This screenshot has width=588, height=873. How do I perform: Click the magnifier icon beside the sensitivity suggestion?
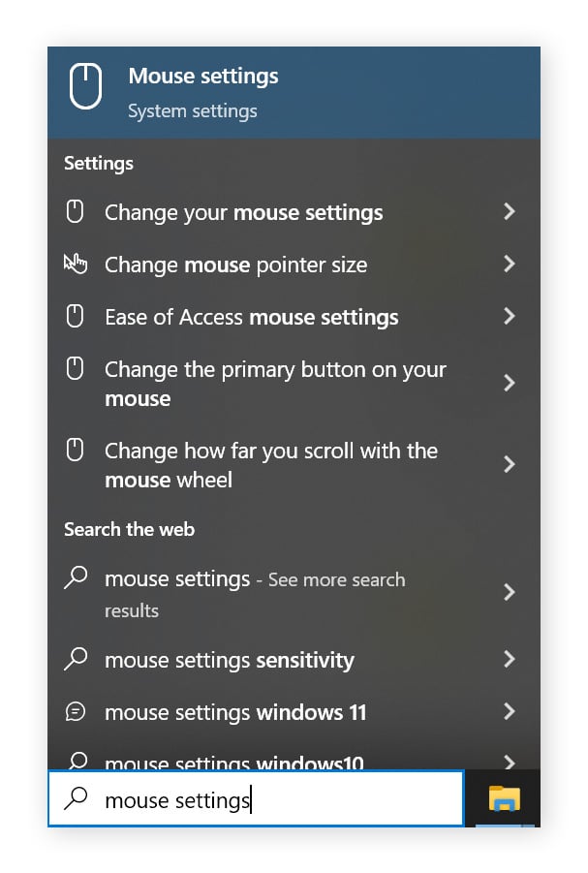point(75,660)
